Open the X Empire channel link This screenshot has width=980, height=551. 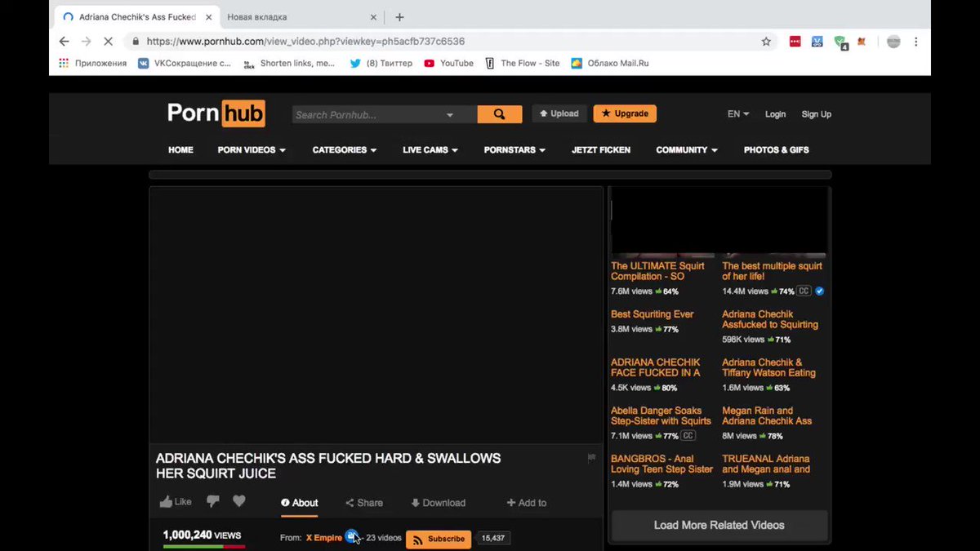point(324,538)
